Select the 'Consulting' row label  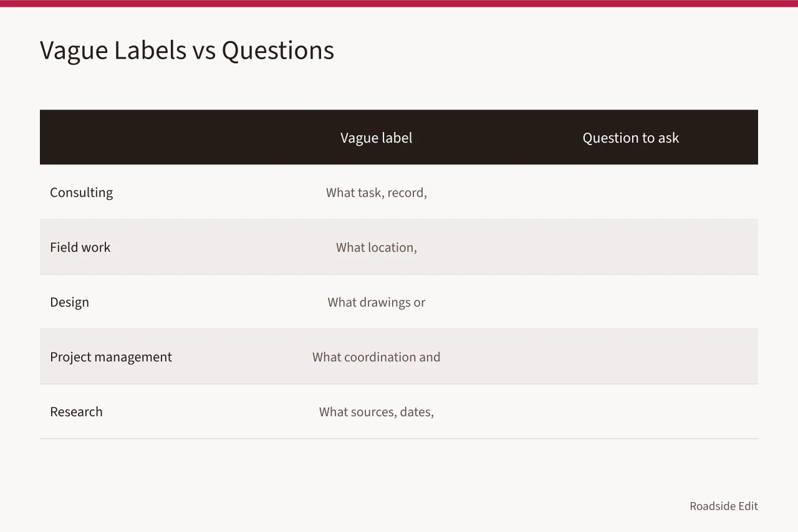pyautogui.click(x=82, y=192)
